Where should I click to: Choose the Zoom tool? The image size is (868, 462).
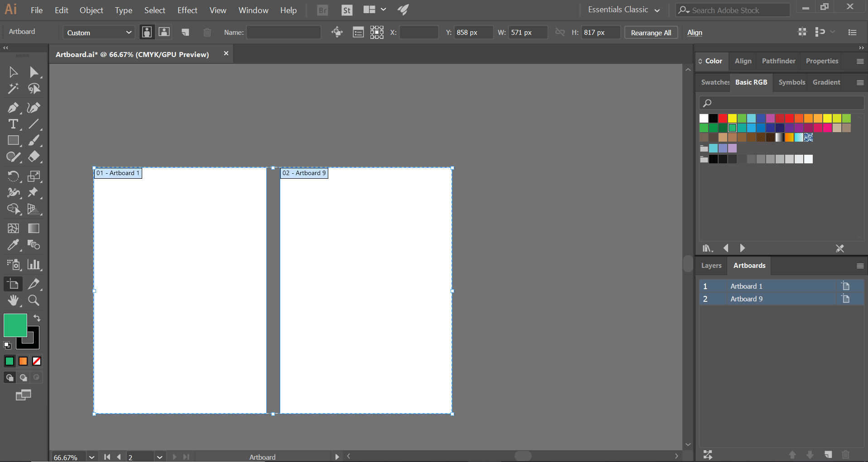pyautogui.click(x=34, y=300)
